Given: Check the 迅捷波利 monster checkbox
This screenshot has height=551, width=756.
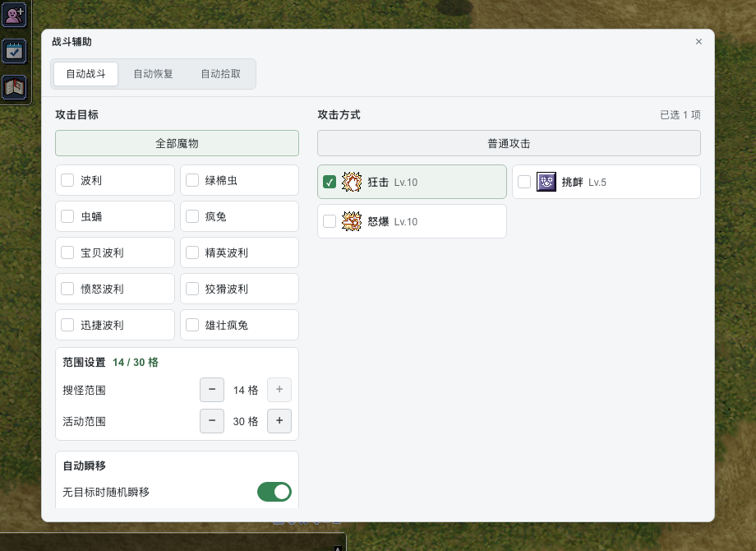Looking at the screenshot, I should point(67,325).
